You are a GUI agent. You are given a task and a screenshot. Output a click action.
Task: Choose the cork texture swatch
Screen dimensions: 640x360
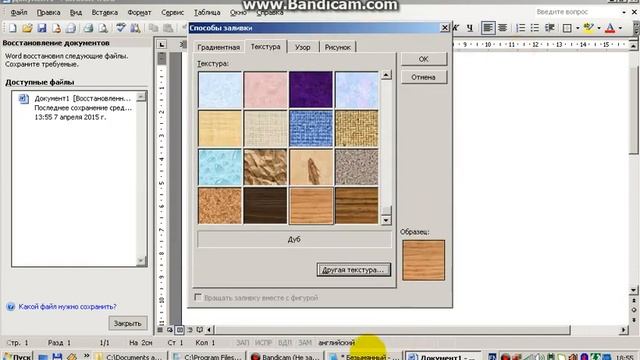pyautogui.click(x=220, y=206)
